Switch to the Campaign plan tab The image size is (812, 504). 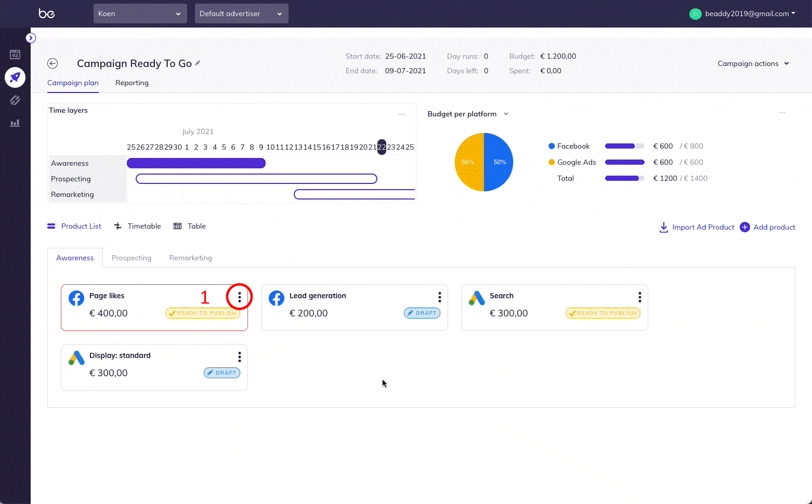pyautogui.click(x=73, y=83)
